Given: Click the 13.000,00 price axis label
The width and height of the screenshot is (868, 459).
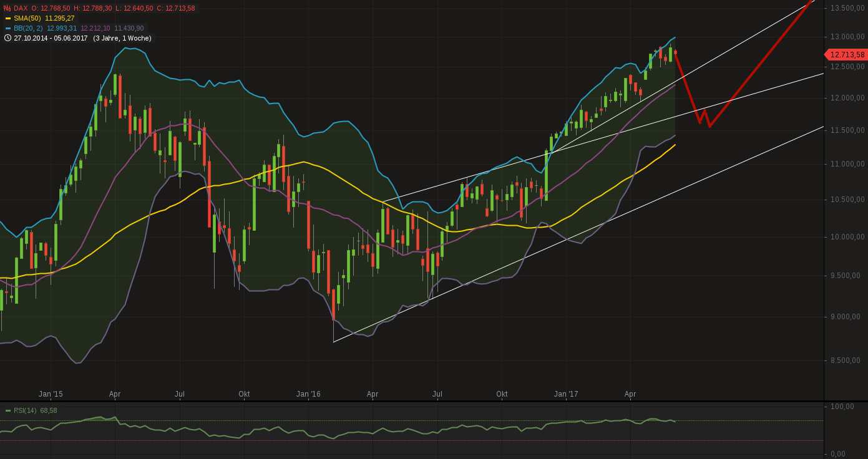Looking at the screenshot, I should click(x=847, y=37).
